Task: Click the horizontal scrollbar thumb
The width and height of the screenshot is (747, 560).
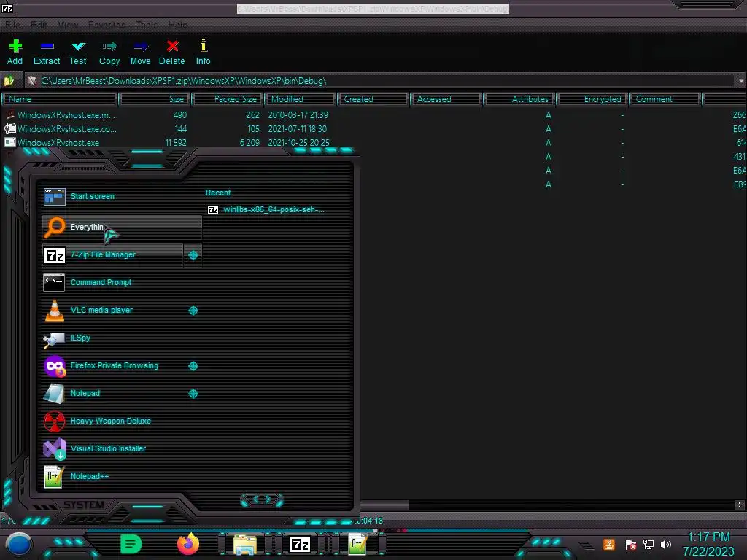Action: [x=384, y=505]
